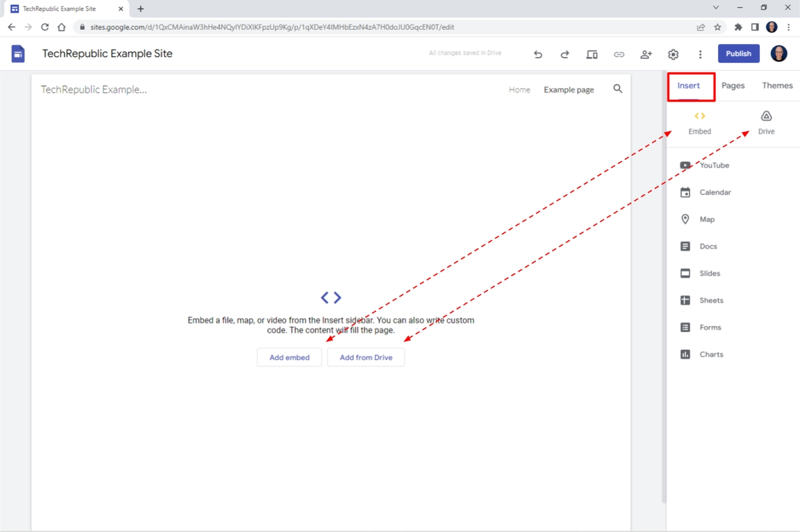The height and width of the screenshot is (532, 800).
Task: Click the tab search chevron
Action: click(716, 8)
